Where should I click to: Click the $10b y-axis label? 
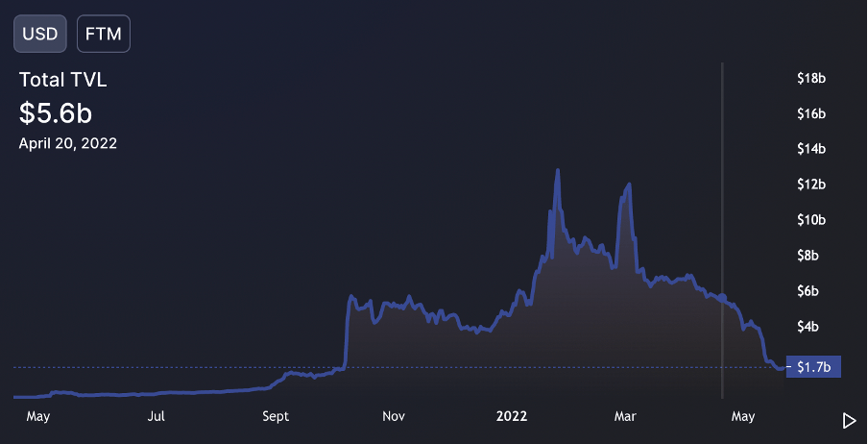click(811, 220)
